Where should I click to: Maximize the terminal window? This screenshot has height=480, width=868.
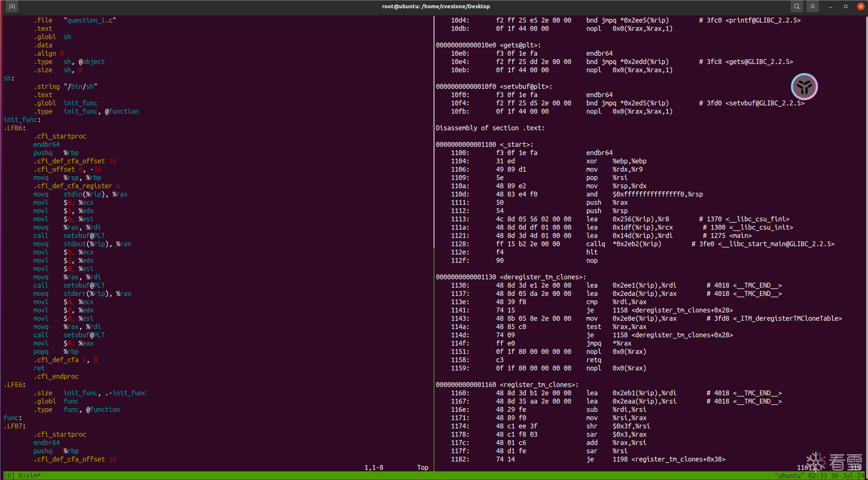pos(846,6)
